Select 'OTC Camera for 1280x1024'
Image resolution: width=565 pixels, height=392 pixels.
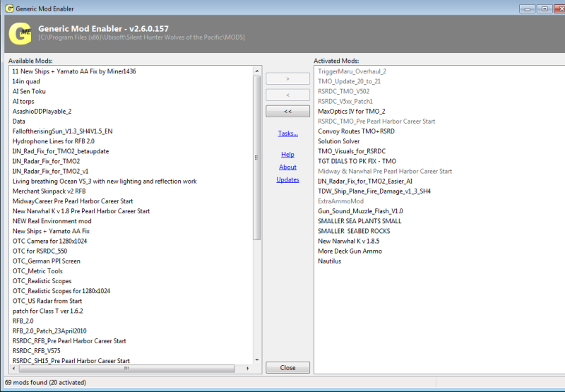[x=49, y=241]
